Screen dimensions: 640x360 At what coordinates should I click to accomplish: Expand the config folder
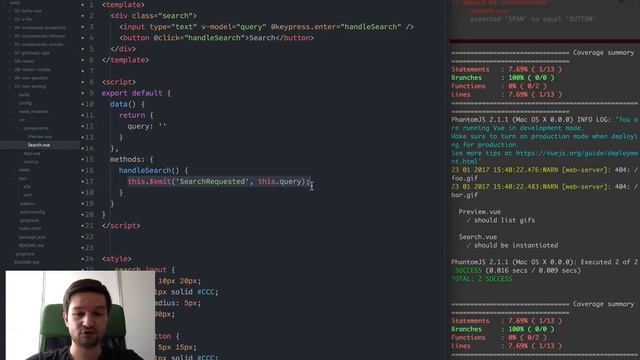click(25, 103)
